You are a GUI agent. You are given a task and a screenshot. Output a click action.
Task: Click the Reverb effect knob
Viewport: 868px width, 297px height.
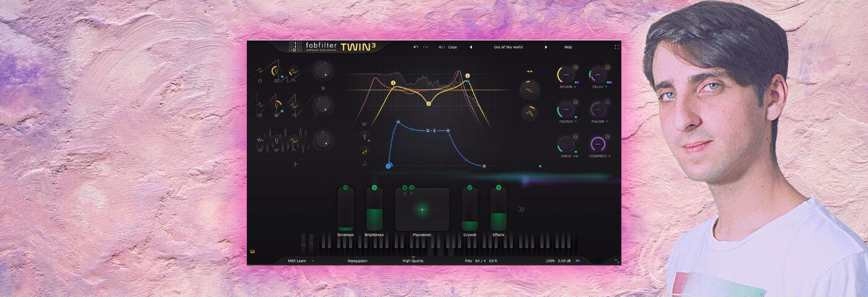(x=565, y=75)
